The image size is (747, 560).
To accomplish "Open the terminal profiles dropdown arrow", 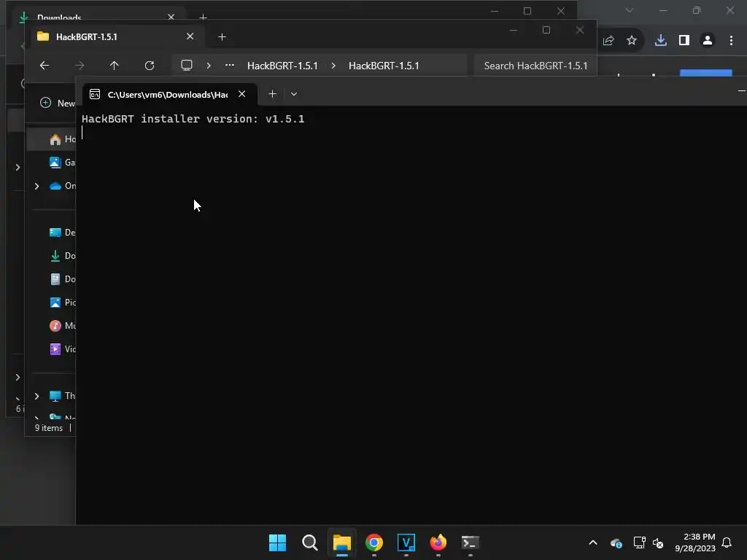I will tap(294, 94).
